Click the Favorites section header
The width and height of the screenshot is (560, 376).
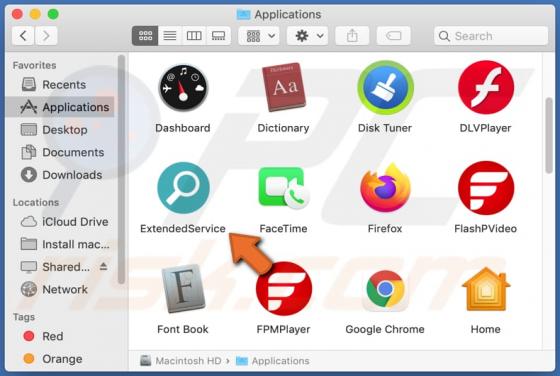point(35,65)
